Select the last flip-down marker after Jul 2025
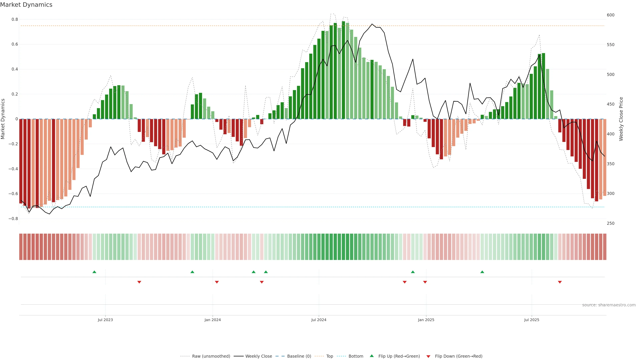Screen dimensions: 644x362 point(560,282)
